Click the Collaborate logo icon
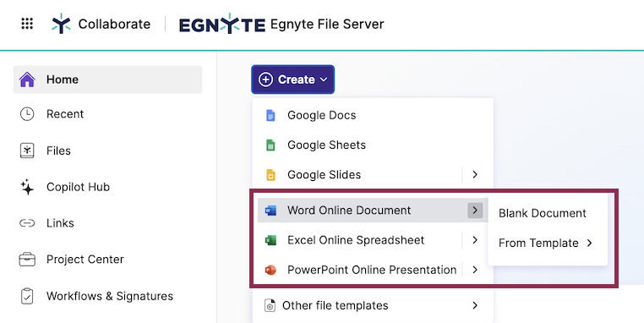The height and width of the screenshot is (323, 644). 61,24
